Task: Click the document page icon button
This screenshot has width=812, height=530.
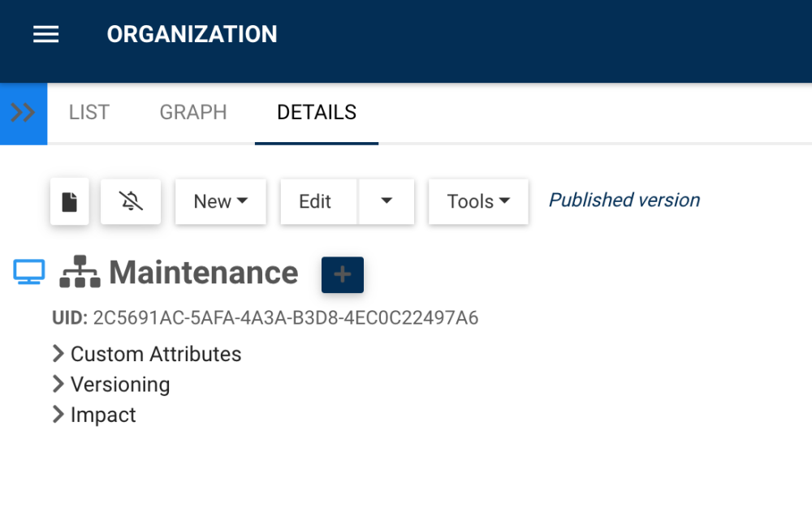Action: (x=70, y=201)
